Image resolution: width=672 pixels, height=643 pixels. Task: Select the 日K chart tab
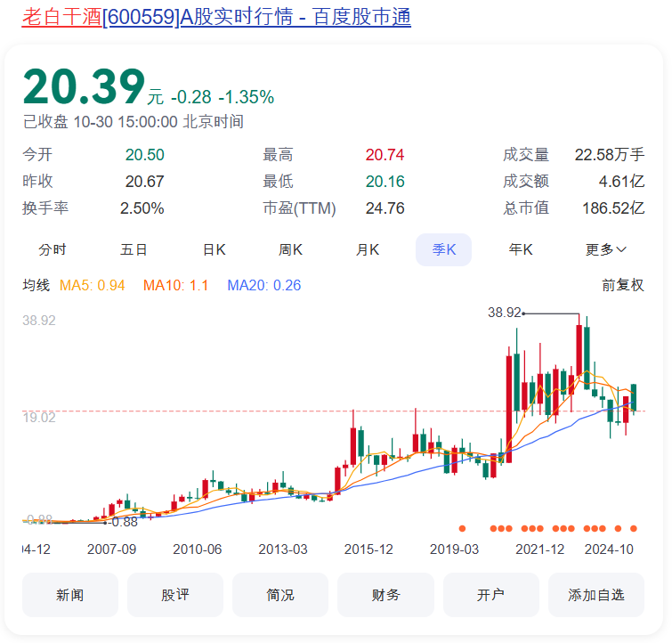pyautogui.click(x=215, y=249)
